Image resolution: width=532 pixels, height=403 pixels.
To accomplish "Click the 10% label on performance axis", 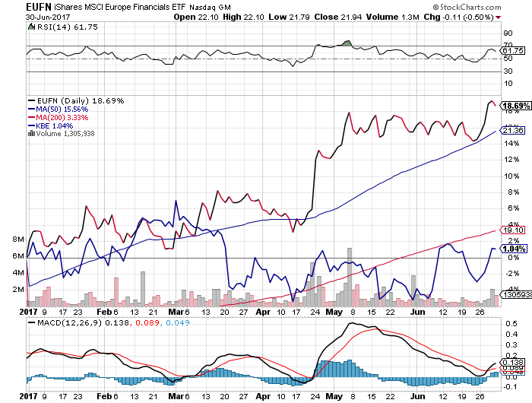I will 511,176.
